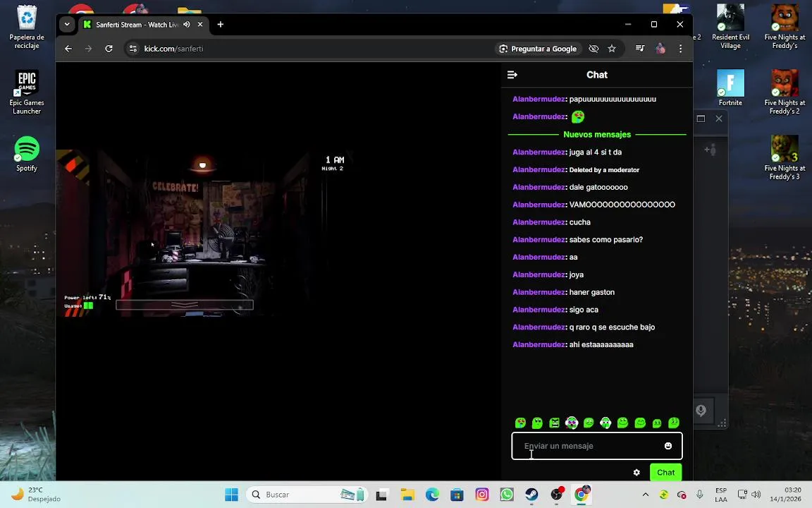Open the ESP LAA language switcher
The width and height of the screenshot is (812, 508).
point(721,495)
